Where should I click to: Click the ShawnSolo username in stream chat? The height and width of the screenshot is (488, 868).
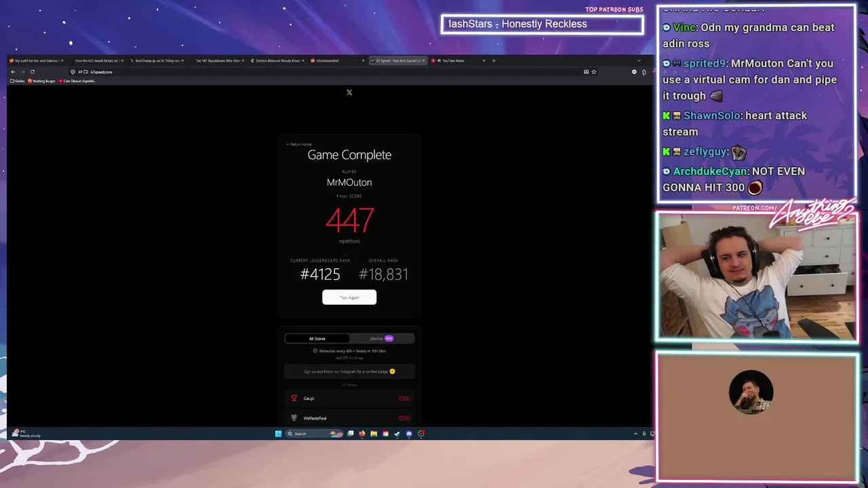click(x=711, y=115)
